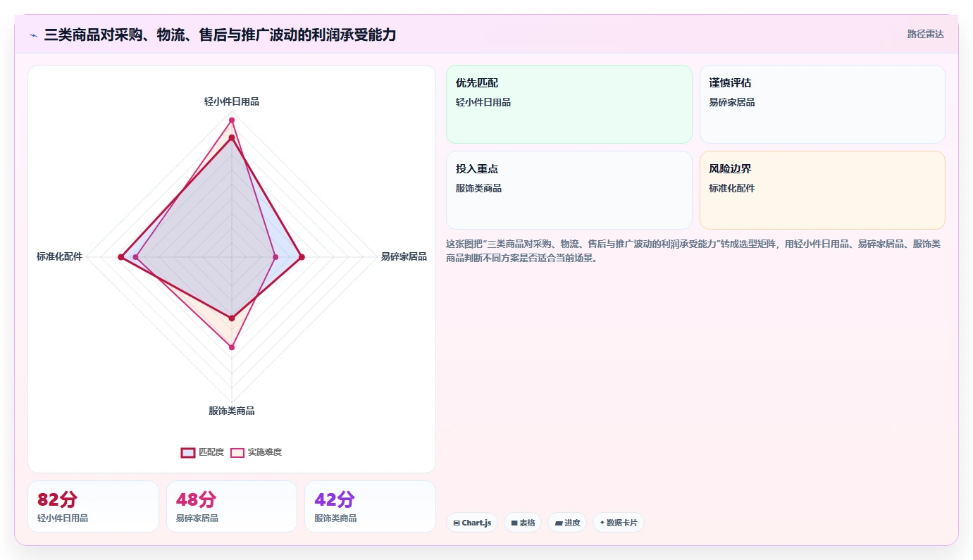Select the 数据卡片 tag
This screenshot has height=560, width=973.
pos(619,523)
